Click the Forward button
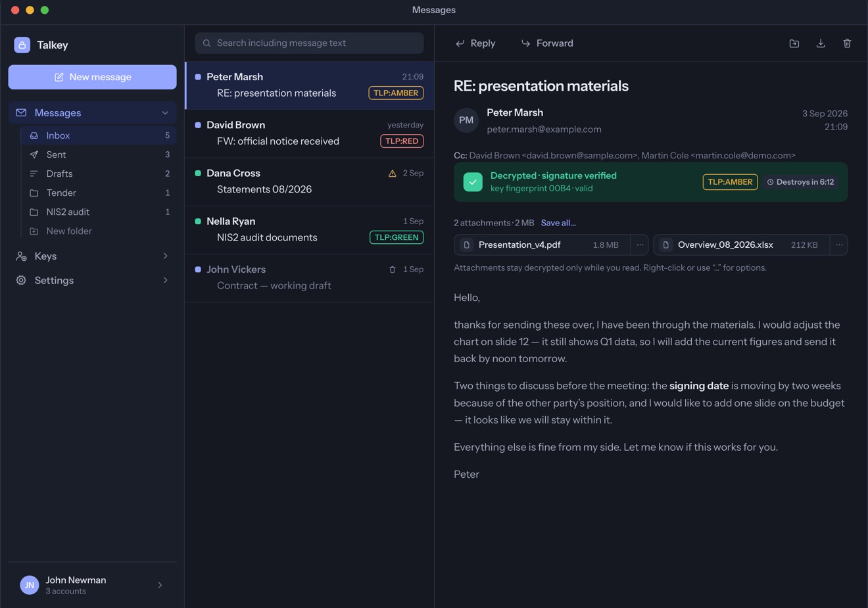 tap(547, 43)
